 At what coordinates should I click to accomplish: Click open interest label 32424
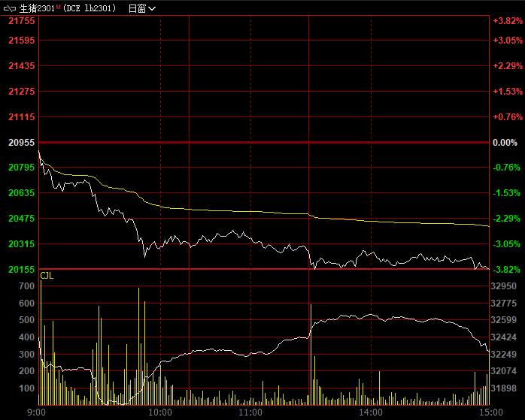(x=504, y=337)
